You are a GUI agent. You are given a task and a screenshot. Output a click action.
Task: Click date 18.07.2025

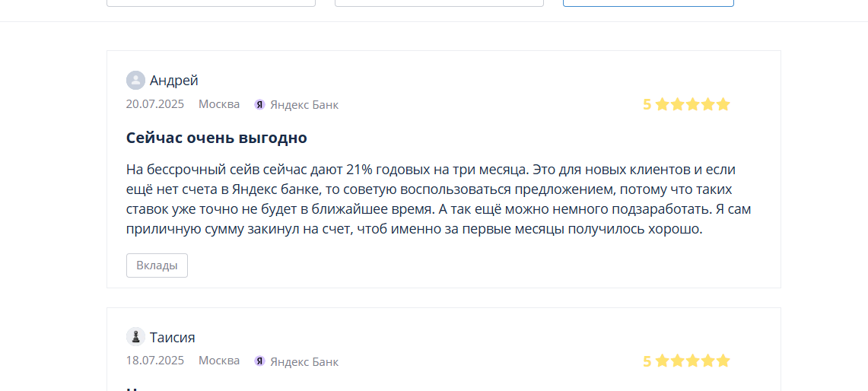pos(155,361)
